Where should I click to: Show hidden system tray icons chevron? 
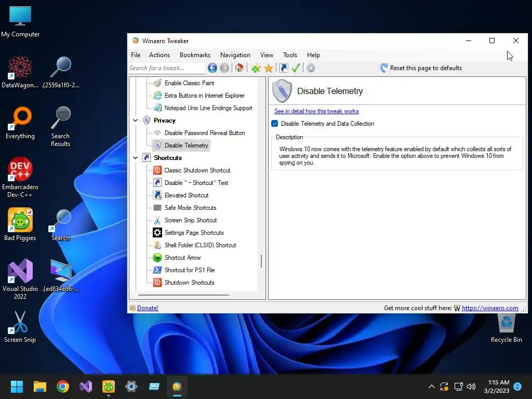(432, 387)
